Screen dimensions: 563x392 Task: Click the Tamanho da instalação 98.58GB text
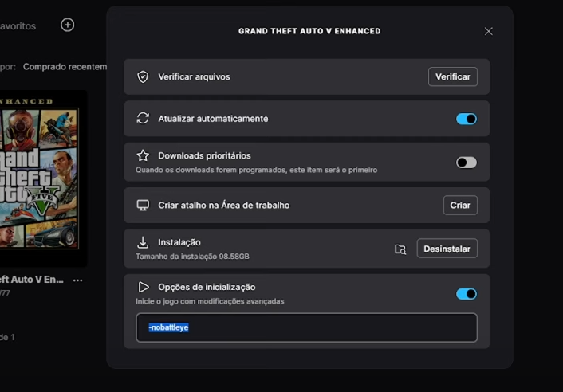click(192, 257)
